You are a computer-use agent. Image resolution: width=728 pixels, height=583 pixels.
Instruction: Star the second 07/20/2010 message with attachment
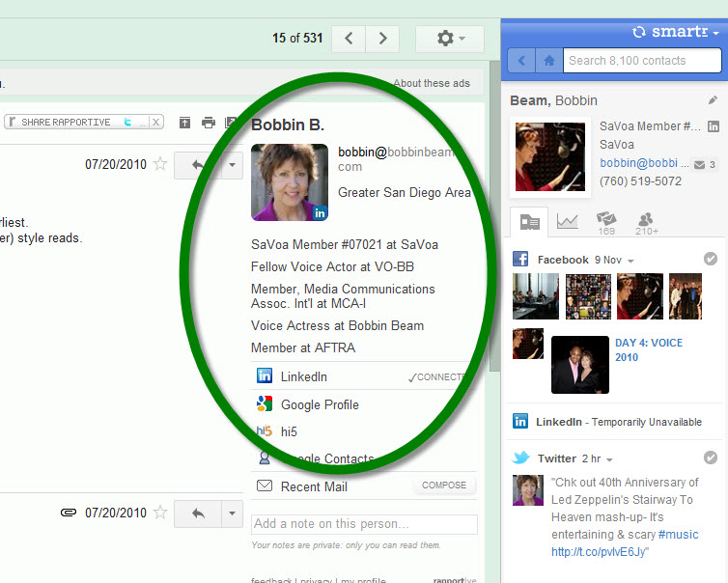[159, 513]
